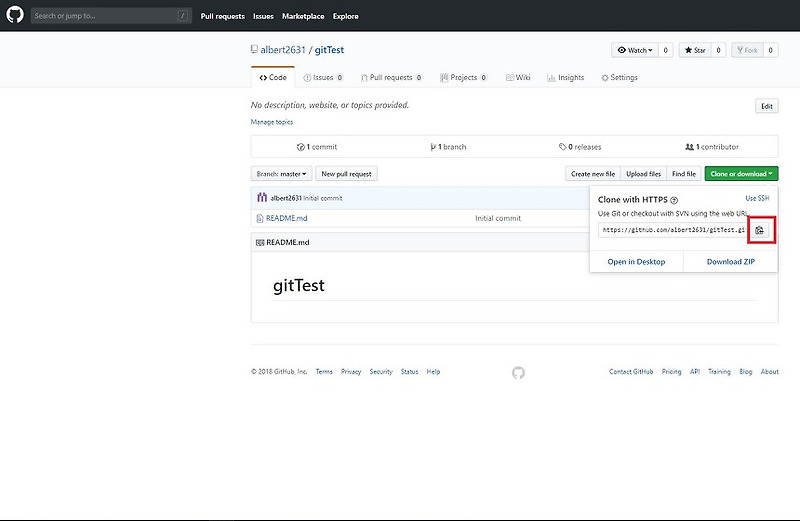Toggle the Clone or download dropdown

tap(741, 174)
